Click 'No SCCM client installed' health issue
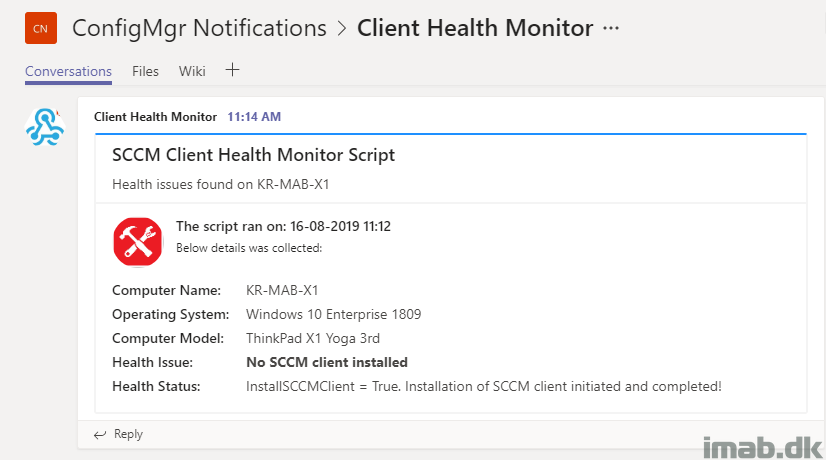 click(x=327, y=363)
